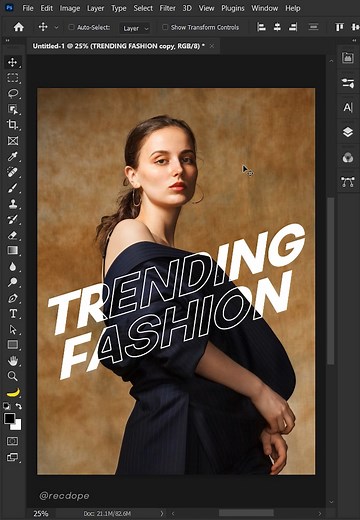Open the 3D menu
The image size is (360, 520).
point(187,8)
